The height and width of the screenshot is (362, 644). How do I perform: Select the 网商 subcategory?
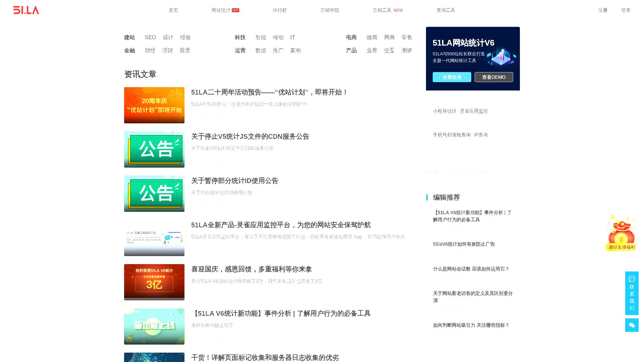[389, 37]
